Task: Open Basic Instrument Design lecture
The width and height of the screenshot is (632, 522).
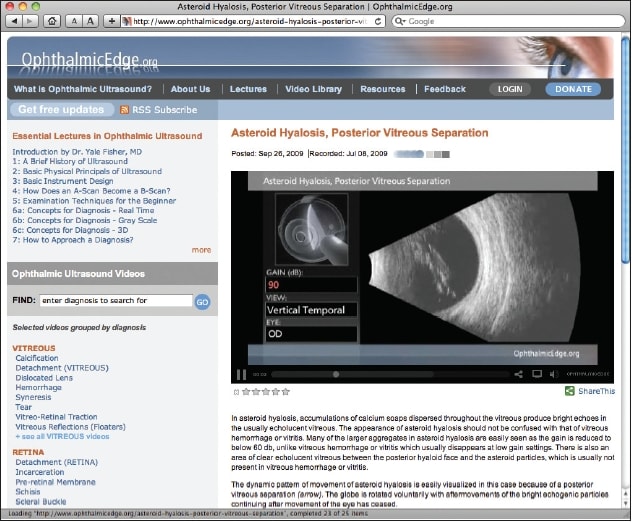Action: [x=63, y=181]
